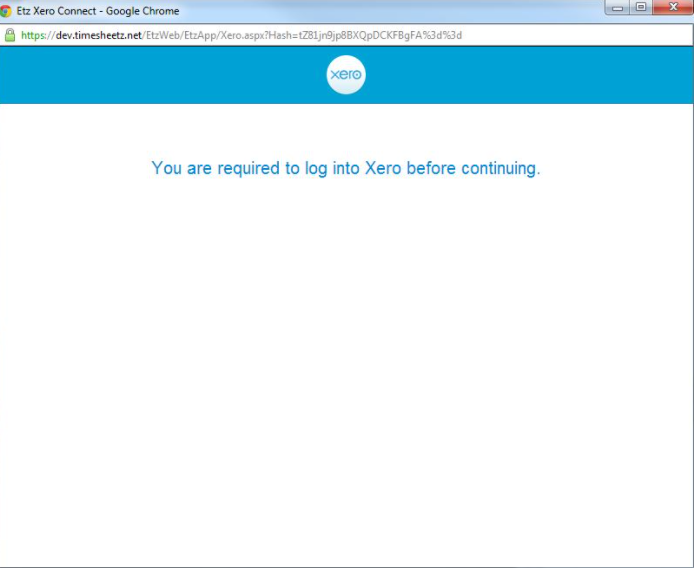Click the Chrome icon in title bar
Screen dimensions: 694x568
click(5, 11)
